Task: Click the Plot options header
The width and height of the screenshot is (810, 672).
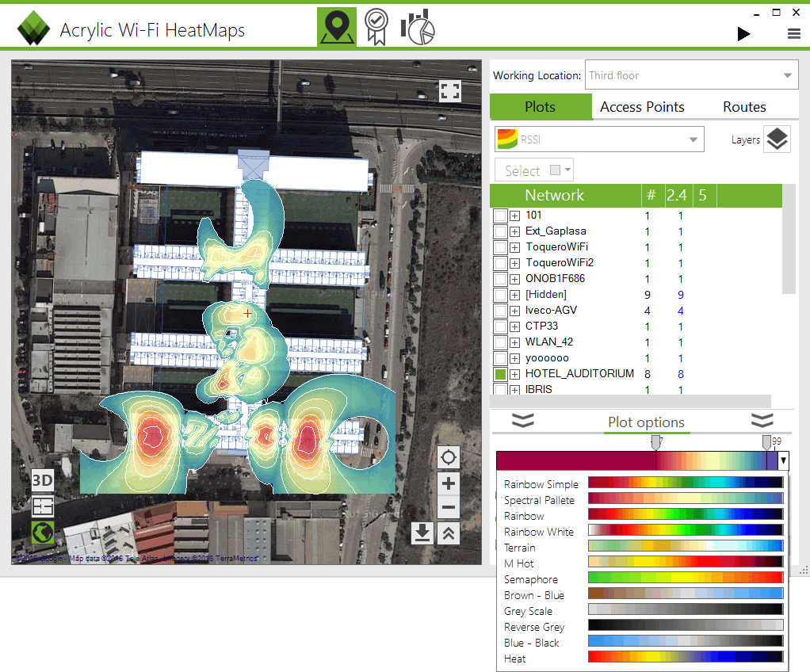Action: [646, 422]
